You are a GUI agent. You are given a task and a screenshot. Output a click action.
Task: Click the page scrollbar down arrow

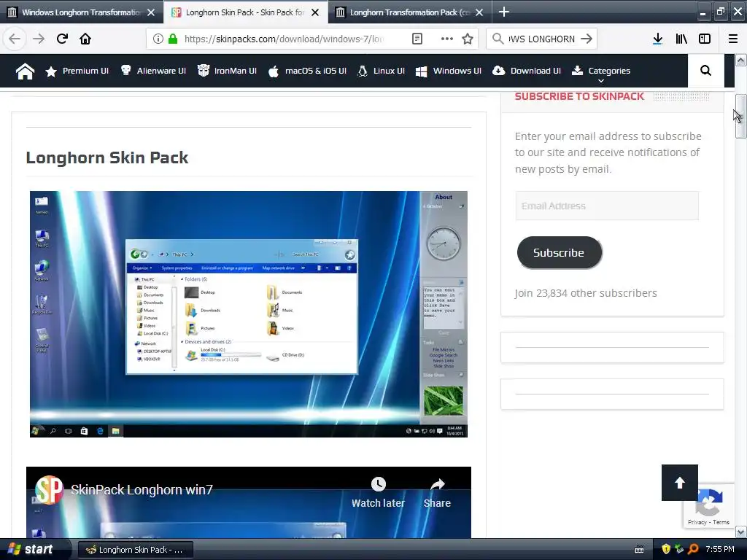pos(740,532)
